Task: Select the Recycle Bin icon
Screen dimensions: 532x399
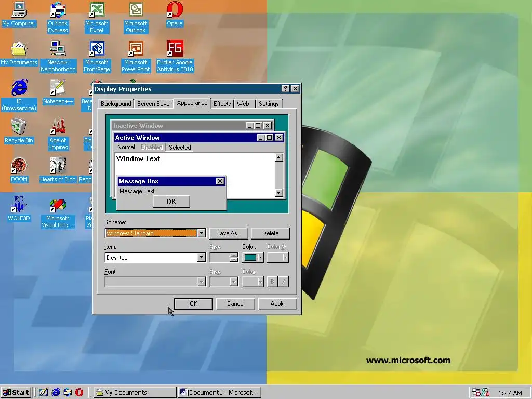Action: point(19,131)
